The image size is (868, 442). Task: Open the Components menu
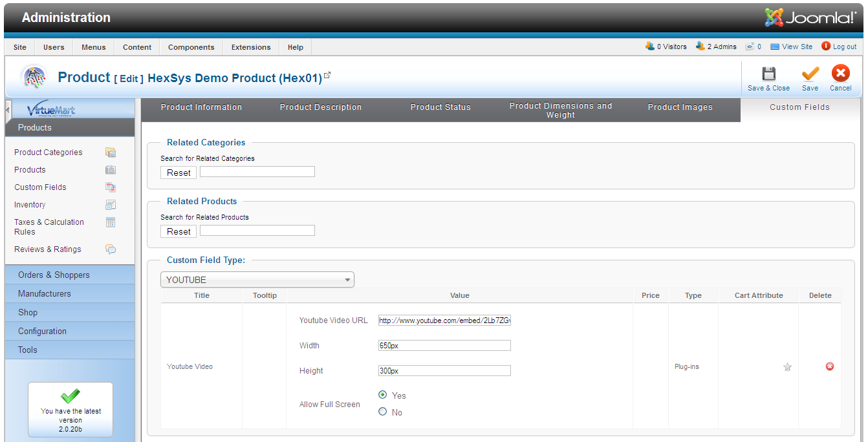(x=191, y=47)
